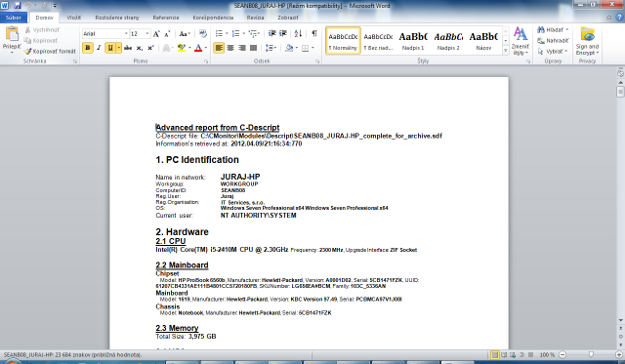
Task: Click Line Spacing icon
Action: click(271, 48)
